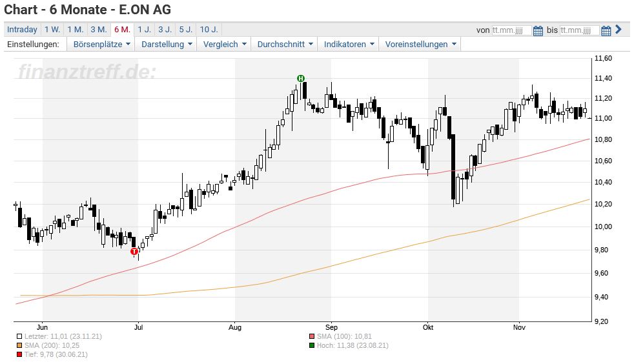The height and width of the screenshot is (364, 634).
Task: Click the Sep label on the time axis
Action: [x=331, y=327]
